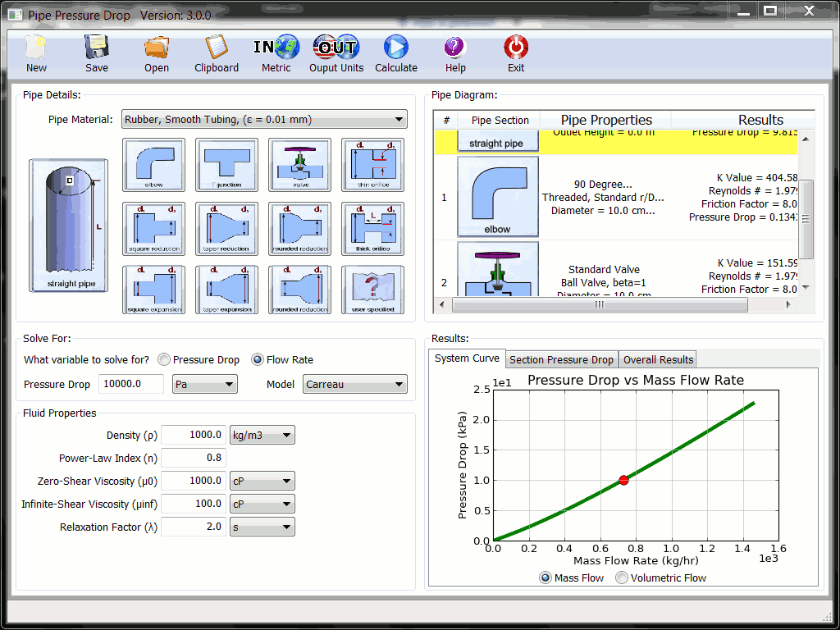Click the Calculate play icon
The image size is (840, 630).
(x=396, y=48)
